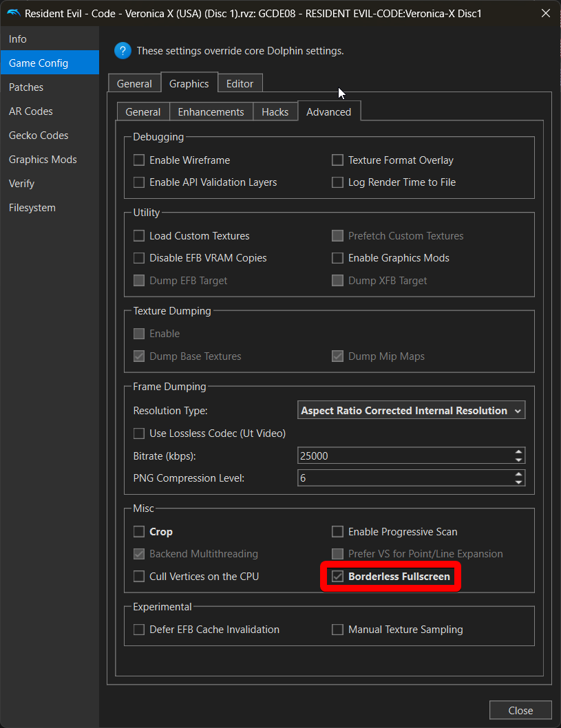Open Graphics Mods in sidebar
The image size is (561, 728).
click(50, 159)
